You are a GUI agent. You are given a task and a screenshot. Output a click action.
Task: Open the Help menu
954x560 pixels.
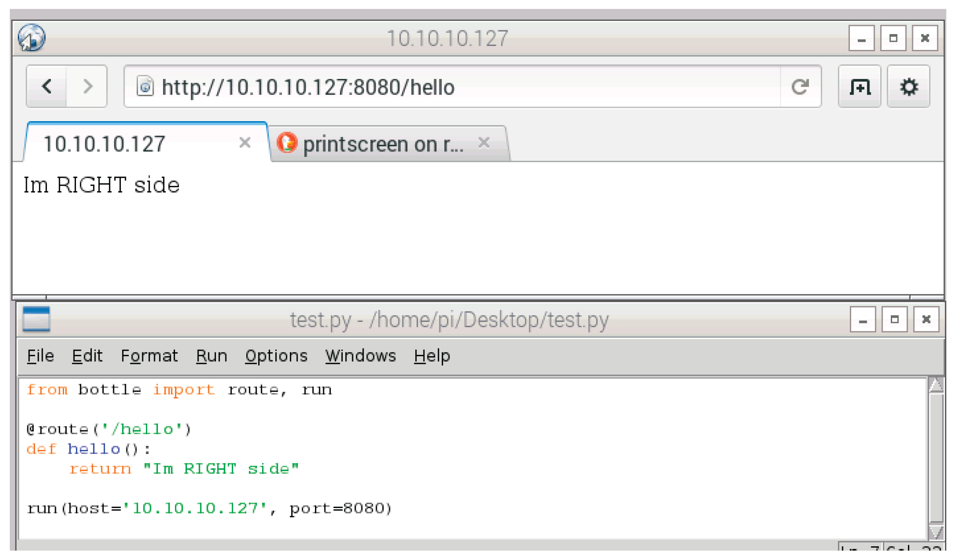coord(432,355)
